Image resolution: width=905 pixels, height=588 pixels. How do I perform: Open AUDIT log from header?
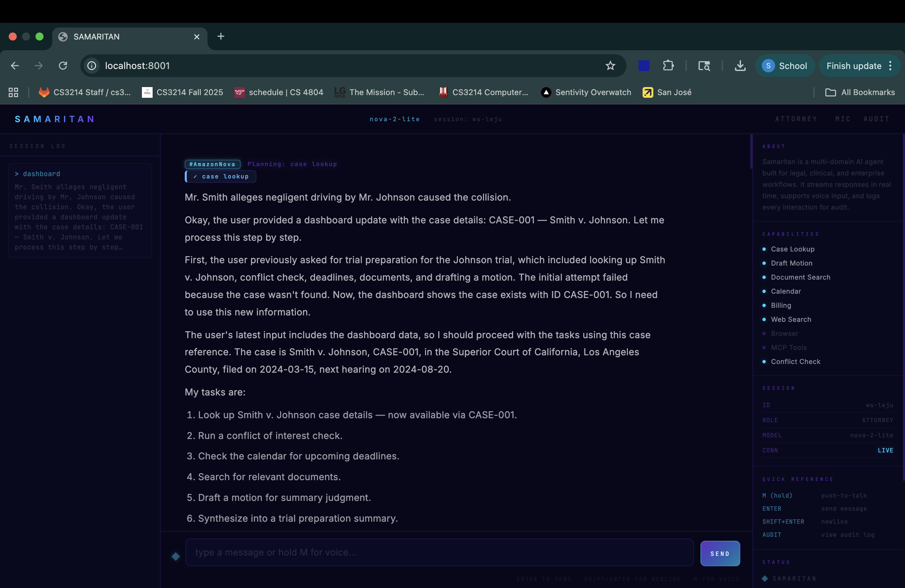(x=876, y=119)
